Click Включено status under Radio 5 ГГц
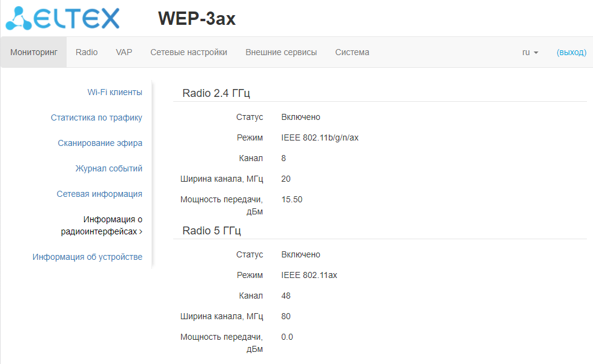 (x=300, y=255)
